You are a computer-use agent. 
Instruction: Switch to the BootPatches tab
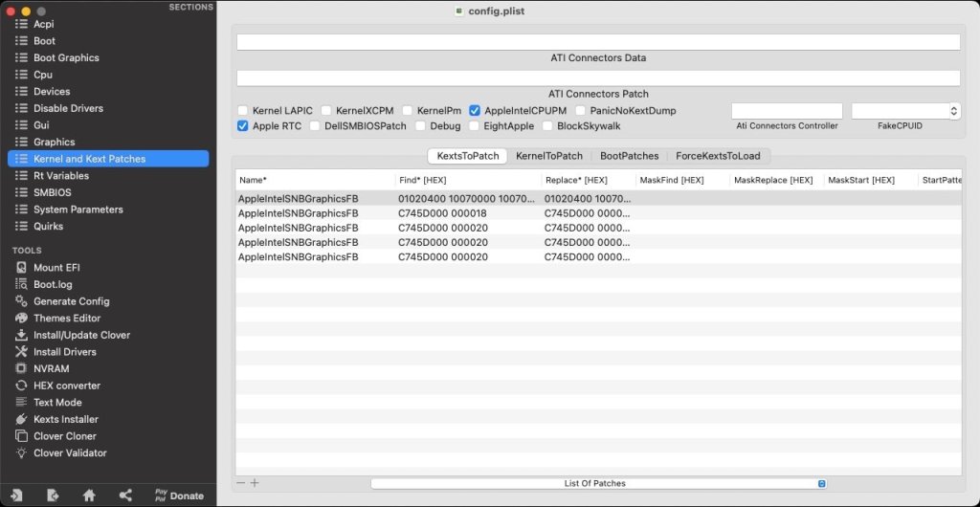(x=629, y=156)
